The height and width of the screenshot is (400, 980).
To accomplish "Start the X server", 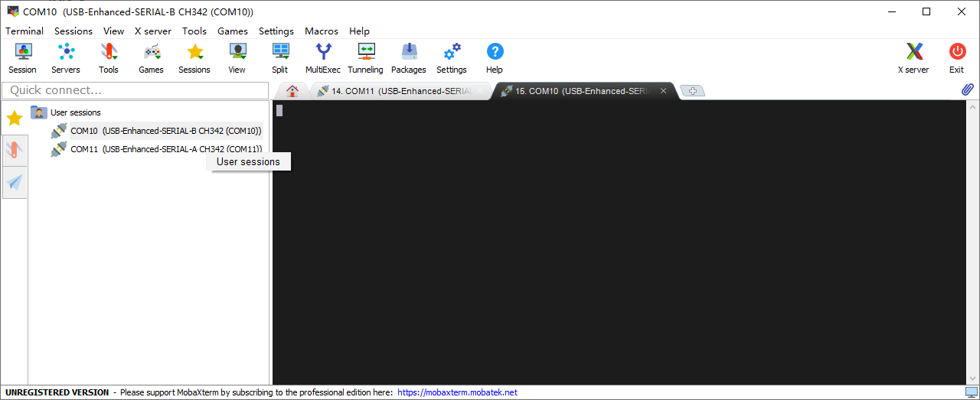I will 913,58.
